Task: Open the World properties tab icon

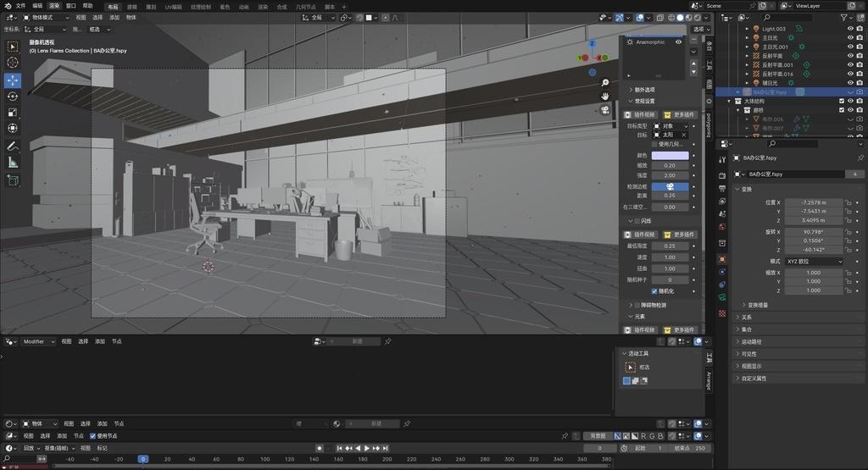Action: 722,227
